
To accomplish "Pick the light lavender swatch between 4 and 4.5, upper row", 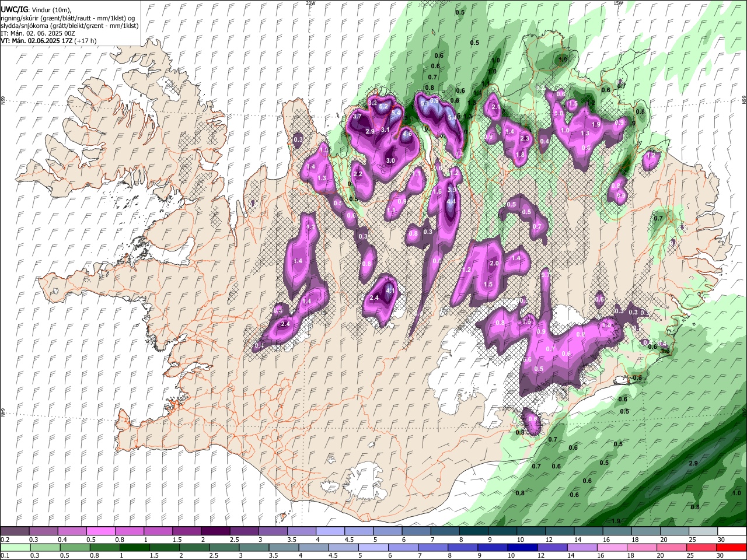I will click(x=330, y=531).
